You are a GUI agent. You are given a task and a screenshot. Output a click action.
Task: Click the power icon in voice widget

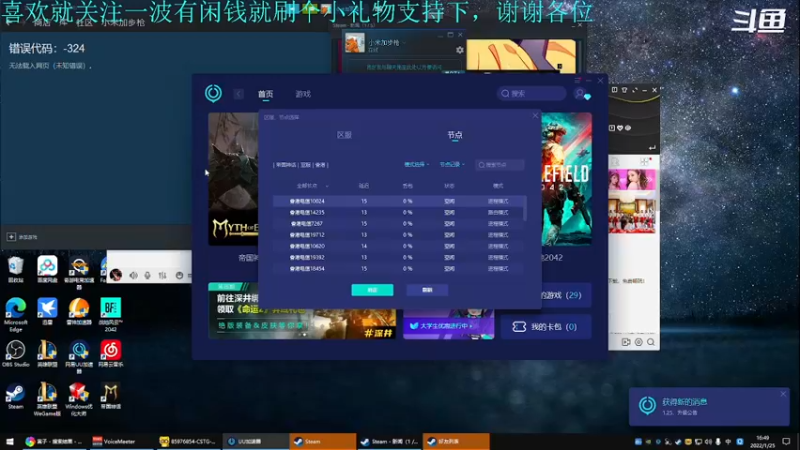point(179,276)
